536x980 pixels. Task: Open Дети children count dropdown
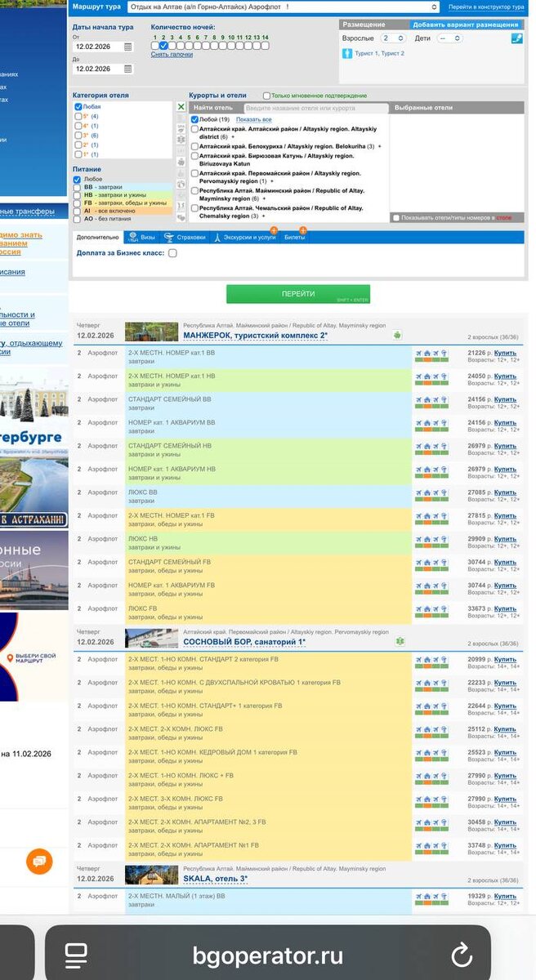coord(449,38)
